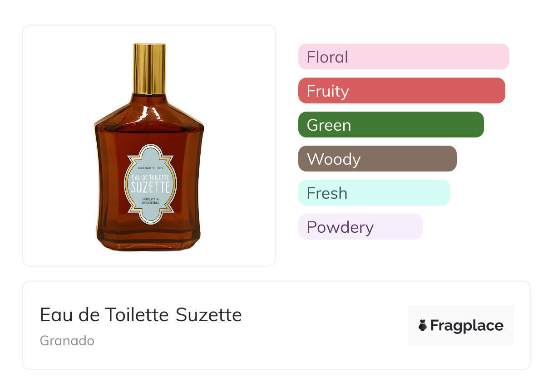The width and height of the screenshot is (553, 392).
Task: Select the lilac Powdery accord bar
Action: (x=360, y=227)
